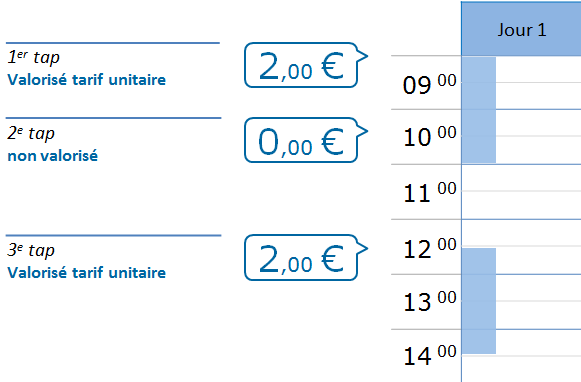Viewport: 581px width, 382px height.
Task: Click the non valorisé label
Action: tap(53, 156)
